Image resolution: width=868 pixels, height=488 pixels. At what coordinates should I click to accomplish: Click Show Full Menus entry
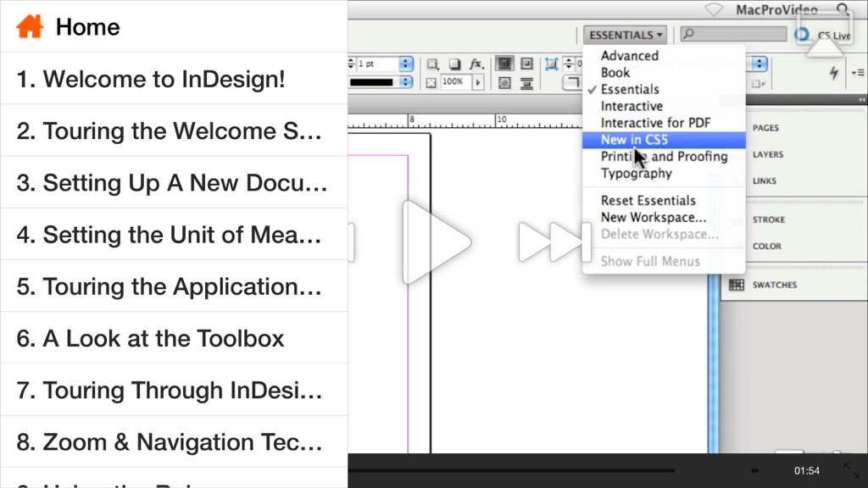point(664,261)
